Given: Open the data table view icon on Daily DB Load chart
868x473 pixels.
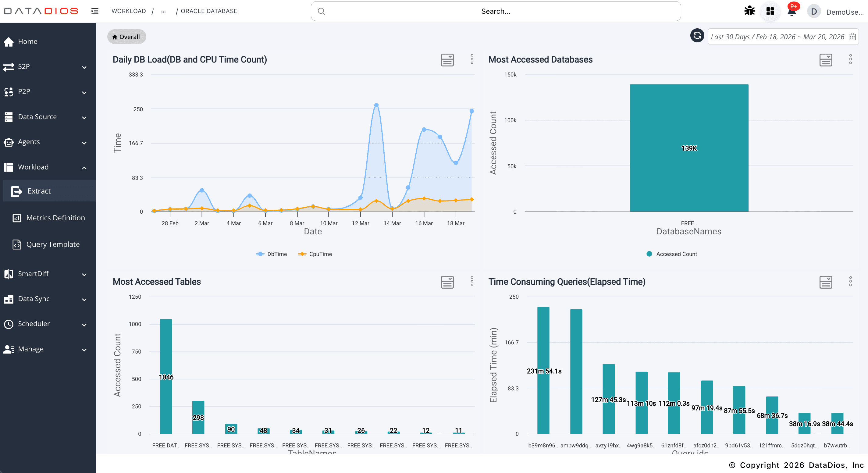Looking at the screenshot, I should pyautogui.click(x=447, y=60).
